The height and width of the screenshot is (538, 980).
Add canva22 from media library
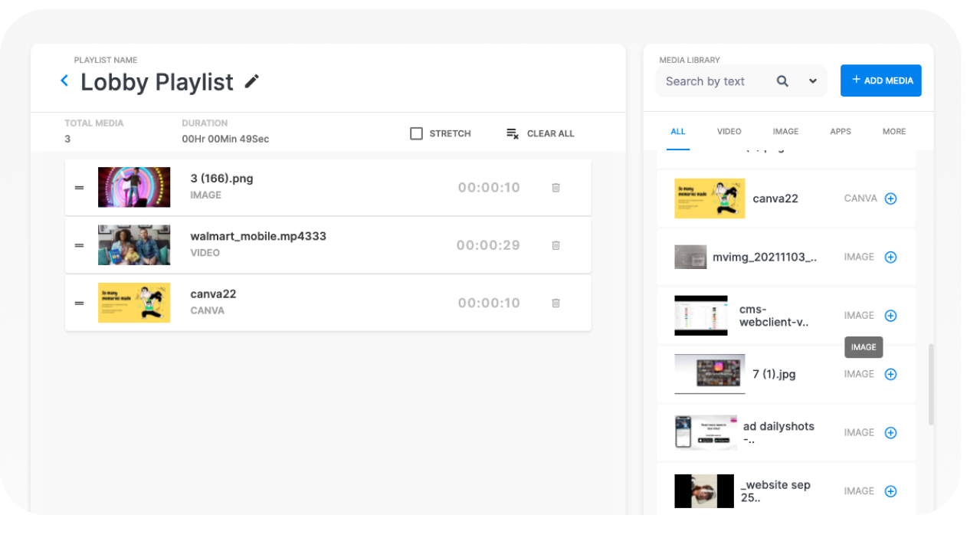(x=890, y=198)
